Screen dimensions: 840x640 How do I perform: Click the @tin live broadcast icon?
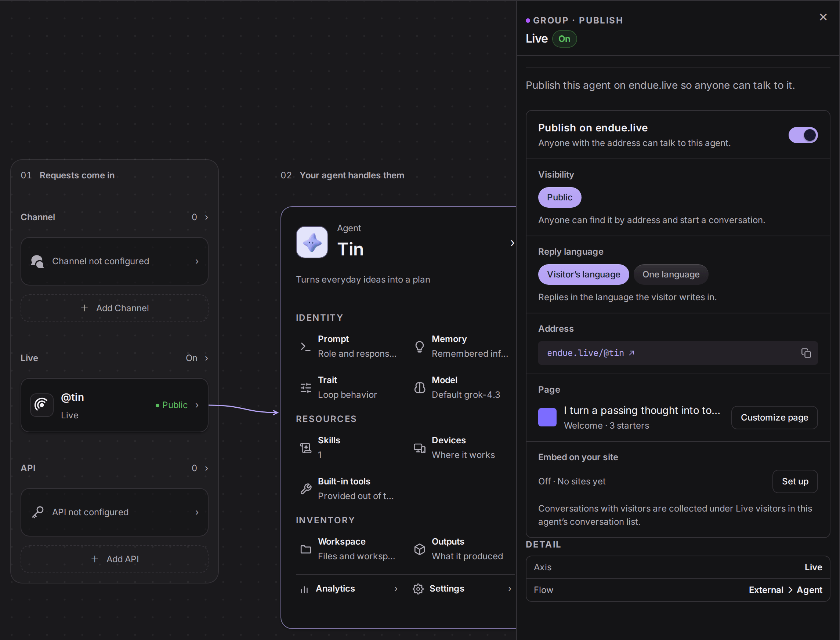(41, 405)
